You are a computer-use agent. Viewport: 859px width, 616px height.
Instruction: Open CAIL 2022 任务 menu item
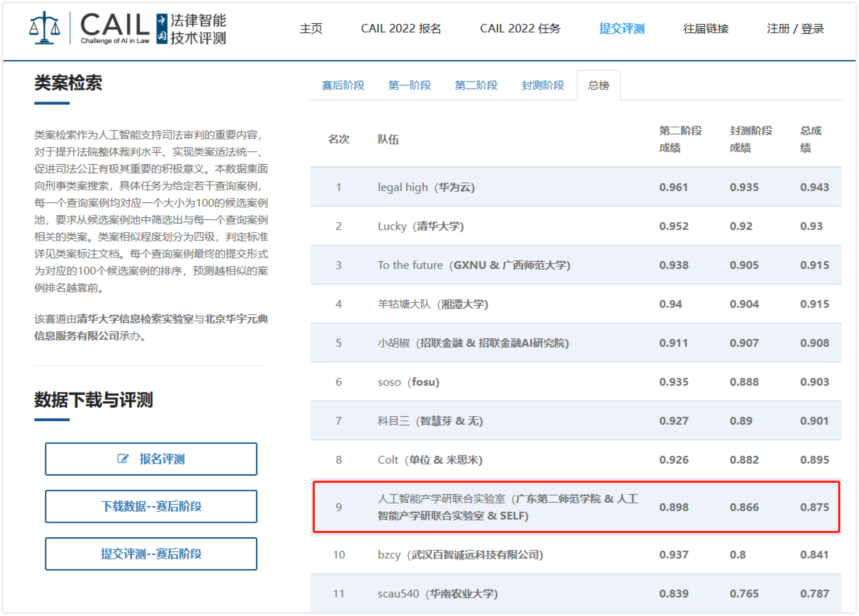pos(520,29)
